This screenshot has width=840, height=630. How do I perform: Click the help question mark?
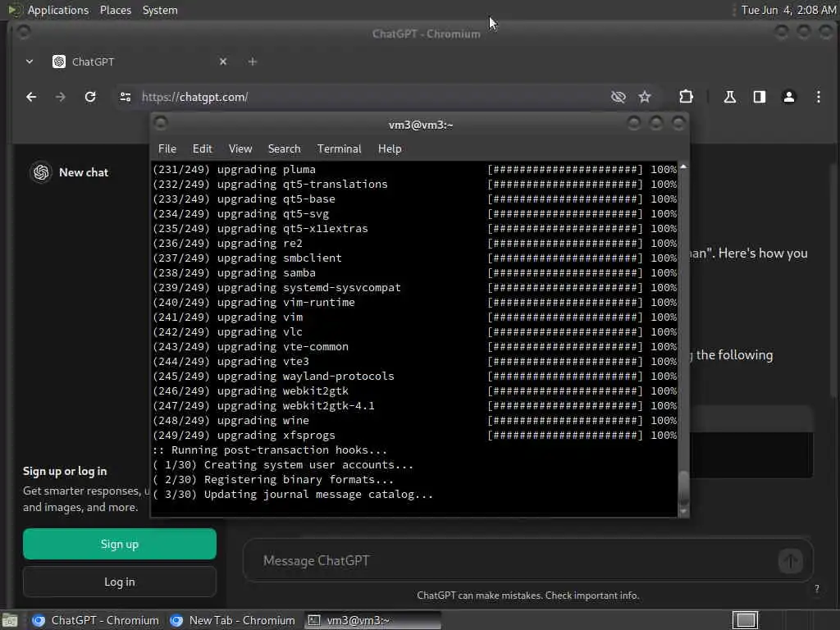pyautogui.click(x=816, y=589)
